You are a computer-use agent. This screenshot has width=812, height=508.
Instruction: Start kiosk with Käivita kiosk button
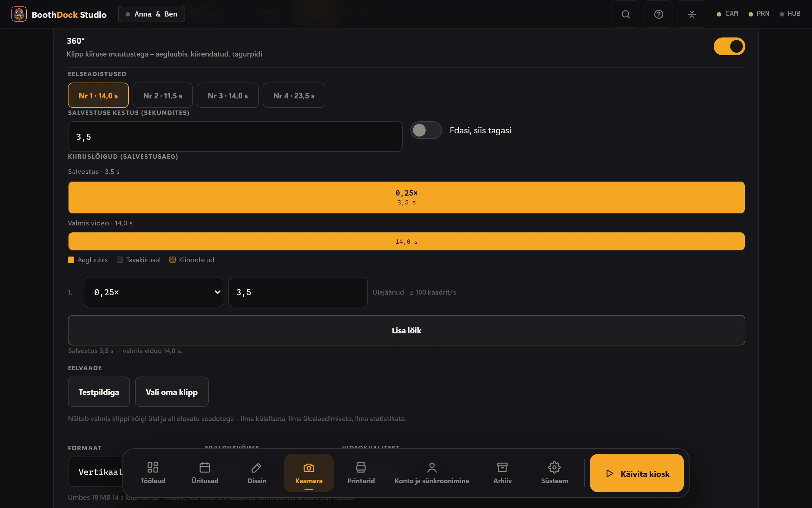tap(637, 473)
